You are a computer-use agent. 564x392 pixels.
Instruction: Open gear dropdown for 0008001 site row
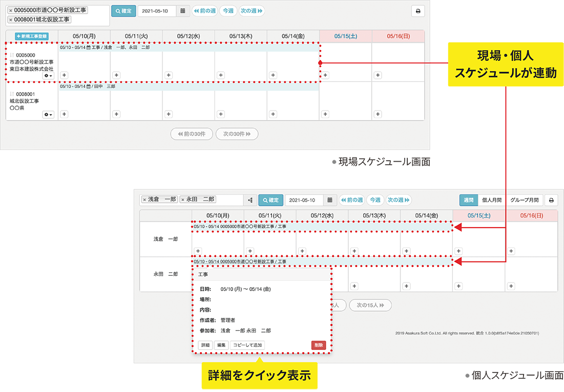pyautogui.click(x=48, y=115)
